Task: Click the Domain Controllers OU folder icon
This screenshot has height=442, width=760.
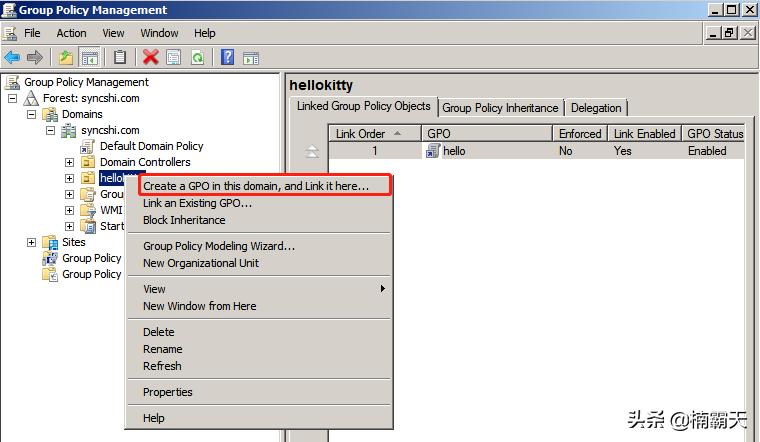Action: tap(88, 162)
